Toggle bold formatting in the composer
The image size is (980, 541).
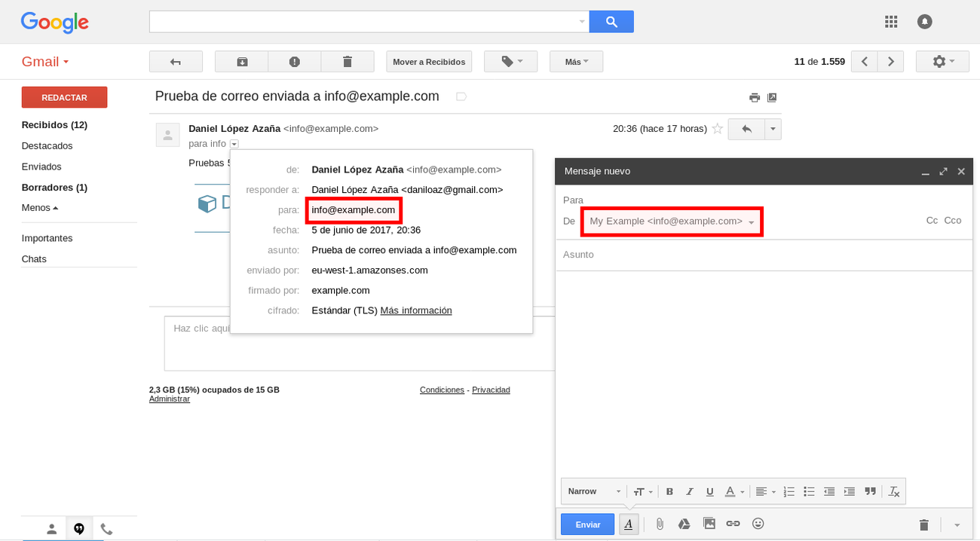click(x=669, y=491)
